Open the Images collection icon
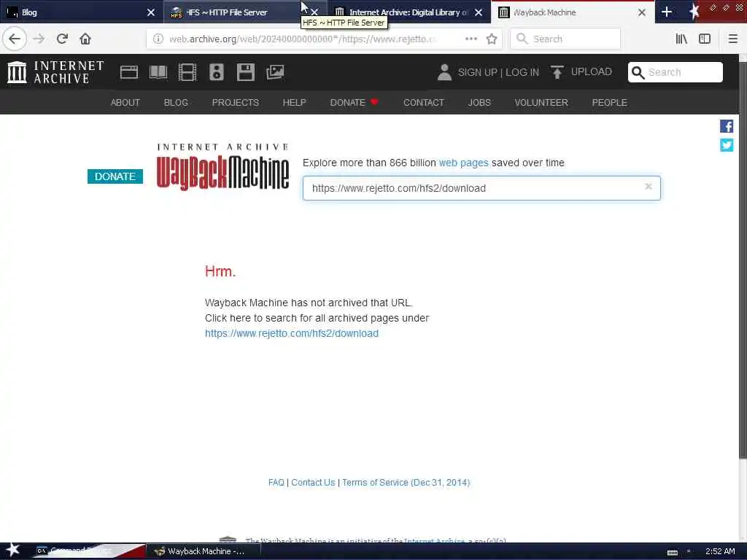 click(x=275, y=72)
